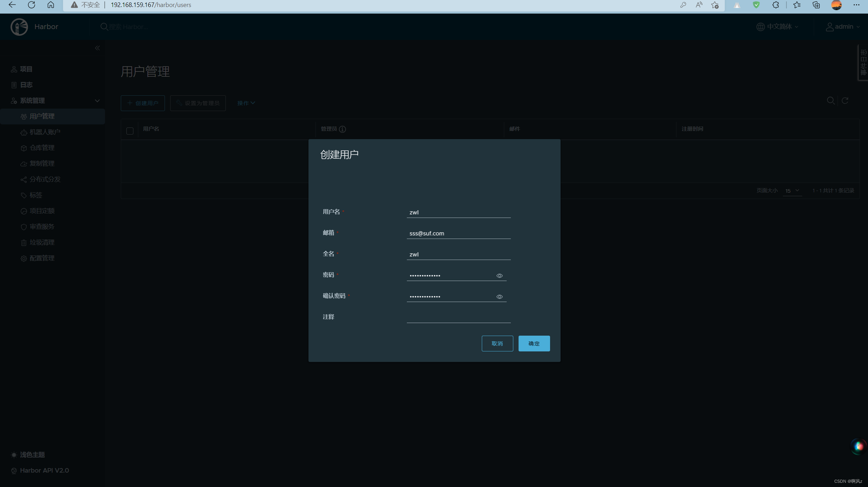Open browser settings ellipsis menu

click(x=856, y=5)
